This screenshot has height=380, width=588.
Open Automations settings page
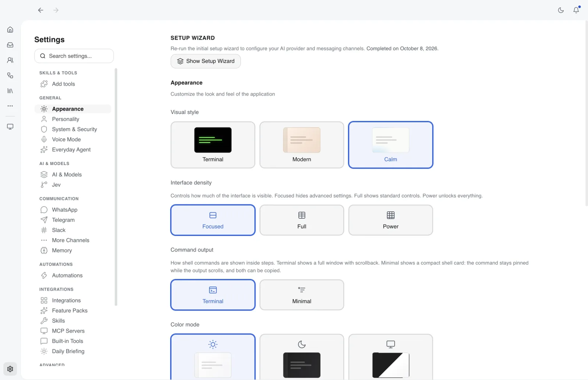[x=73, y=275]
